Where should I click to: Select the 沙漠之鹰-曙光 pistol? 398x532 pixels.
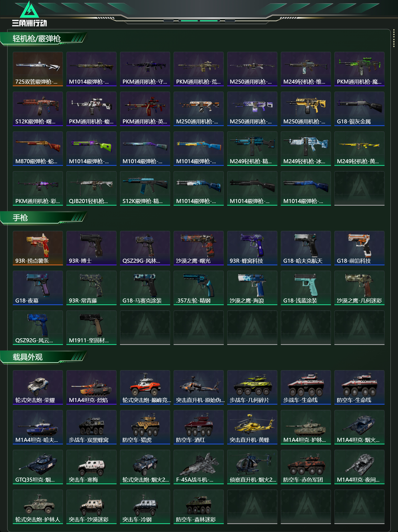pyautogui.click(x=198, y=248)
